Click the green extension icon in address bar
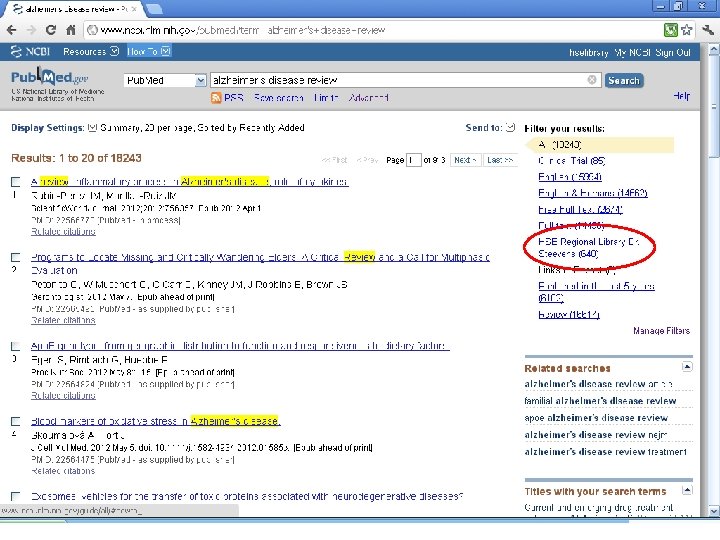This screenshot has width=720, height=540. coord(671,30)
